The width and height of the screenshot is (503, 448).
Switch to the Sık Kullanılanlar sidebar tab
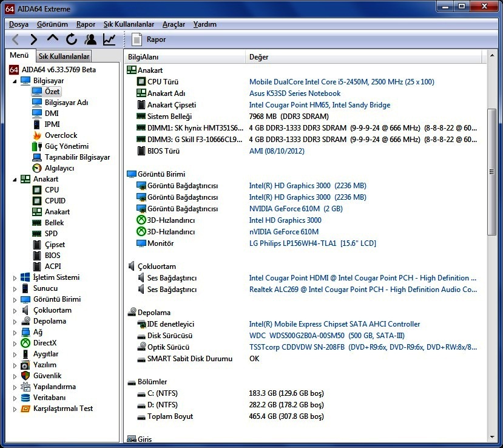coord(64,56)
